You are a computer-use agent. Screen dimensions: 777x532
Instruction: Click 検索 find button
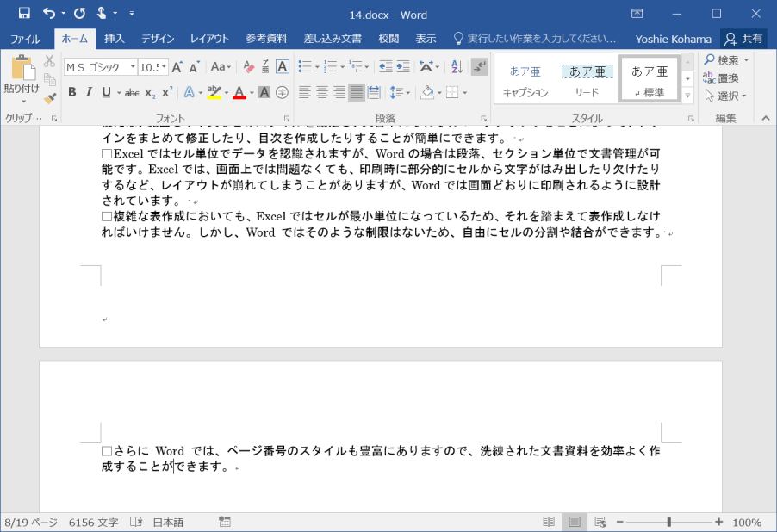coord(726,60)
